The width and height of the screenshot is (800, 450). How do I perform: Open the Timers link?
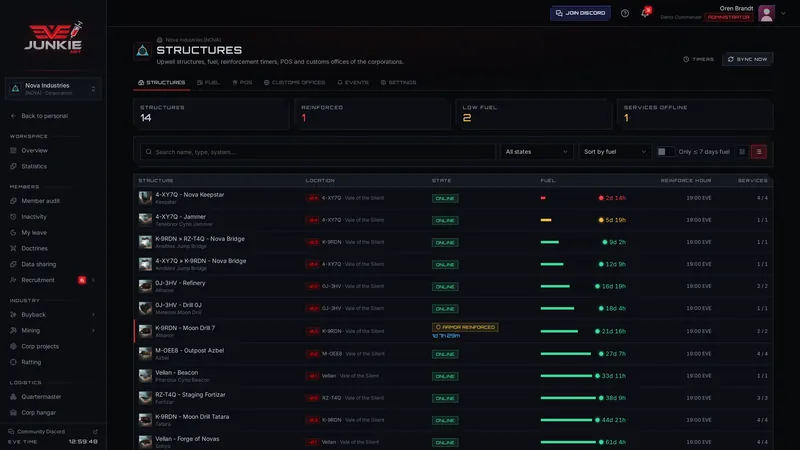pyautogui.click(x=698, y=59)
